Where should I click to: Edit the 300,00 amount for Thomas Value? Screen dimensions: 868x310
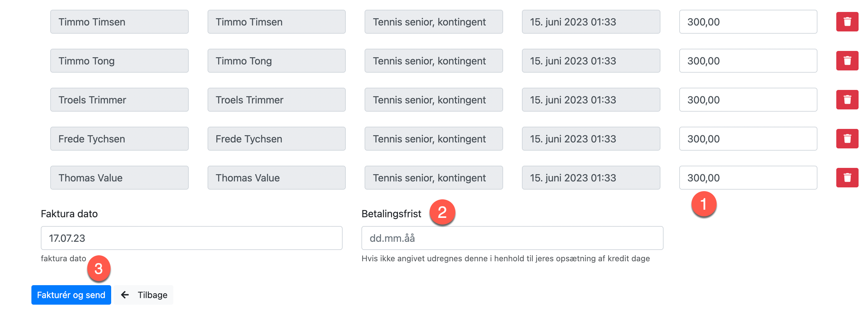click(x=748, y=178)
